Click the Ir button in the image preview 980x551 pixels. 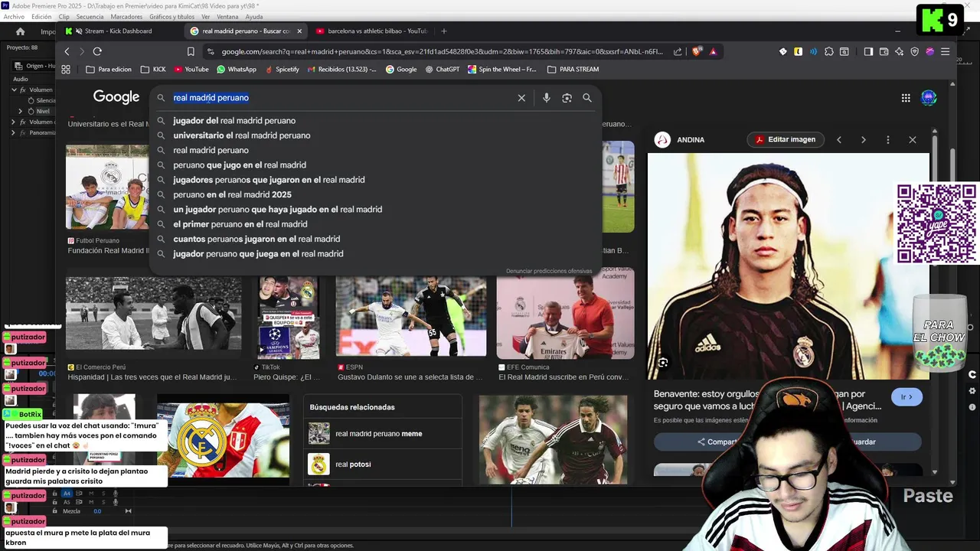(906, 397)
